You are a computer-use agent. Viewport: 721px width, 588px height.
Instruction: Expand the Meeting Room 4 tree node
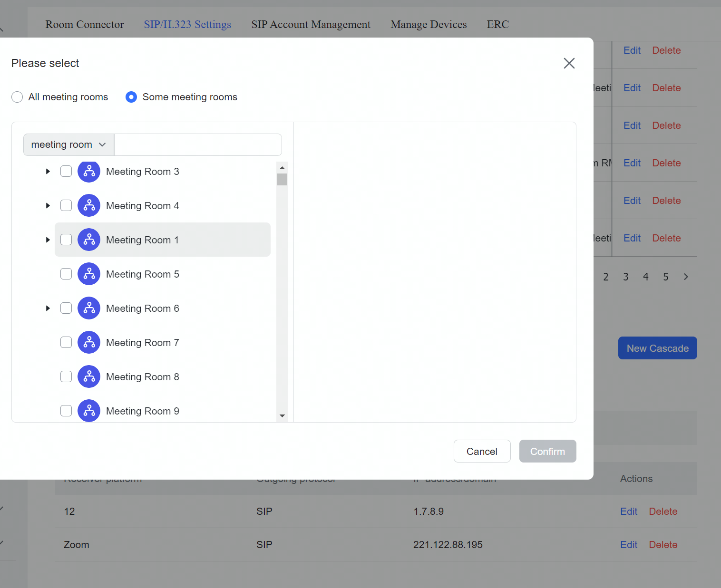click(x=48, y=205)
